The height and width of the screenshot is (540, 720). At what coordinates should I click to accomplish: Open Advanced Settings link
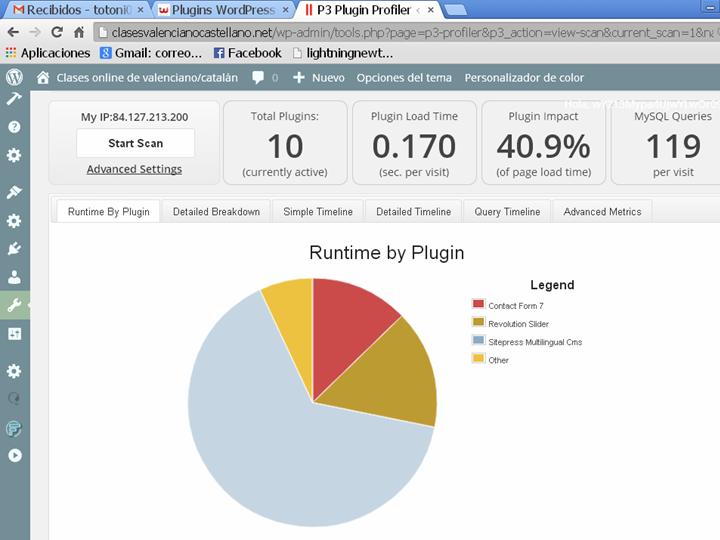tap(134, 169)
